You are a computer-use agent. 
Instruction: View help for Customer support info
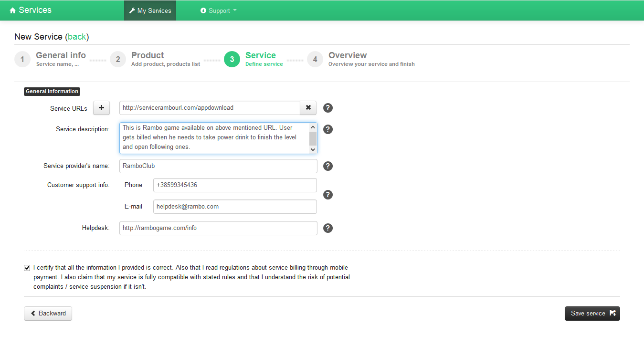point(328,195)
